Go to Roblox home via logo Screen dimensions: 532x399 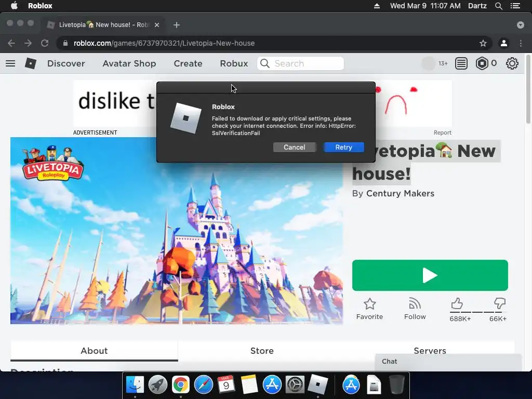coord(31,63)
